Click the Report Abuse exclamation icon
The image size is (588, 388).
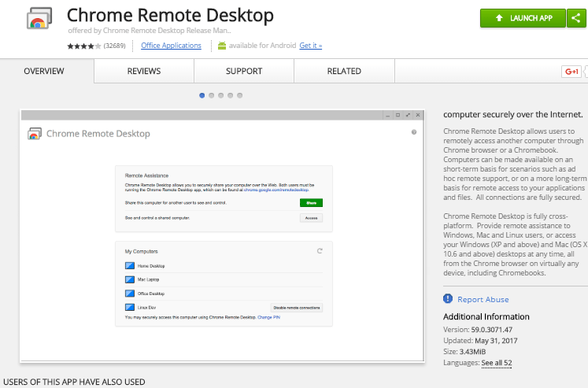click(x=448, y=299)
